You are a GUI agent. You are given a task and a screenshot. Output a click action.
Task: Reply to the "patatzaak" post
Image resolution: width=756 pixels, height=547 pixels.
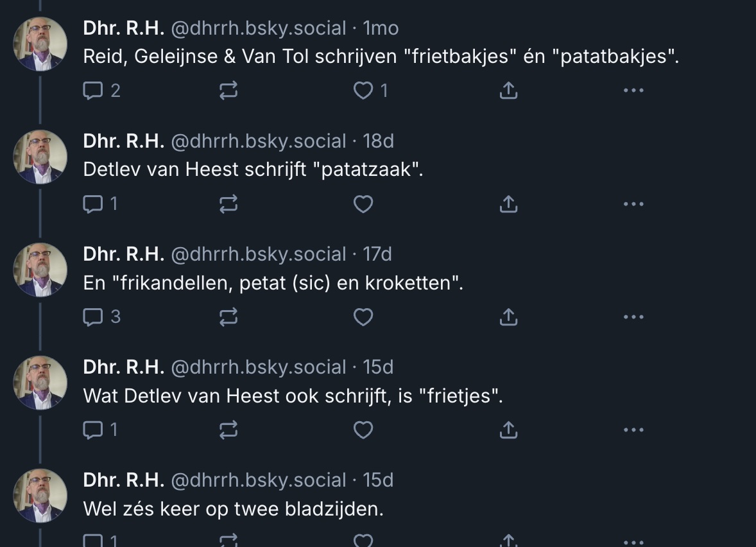[x=94, y=204]
